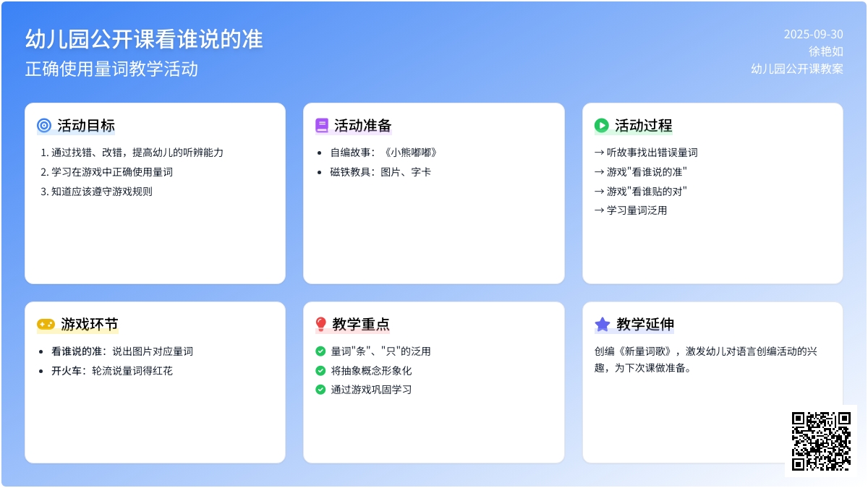Click the main title 幼儿园公开课看谁说的准

click(144, 39)
